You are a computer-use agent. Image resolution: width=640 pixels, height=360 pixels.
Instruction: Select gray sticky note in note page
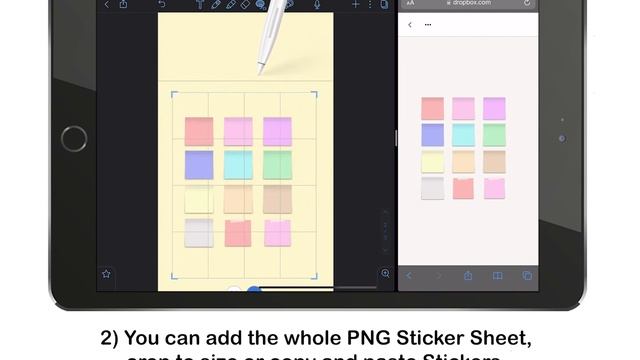pyautogui.click(x=199, y=233)
